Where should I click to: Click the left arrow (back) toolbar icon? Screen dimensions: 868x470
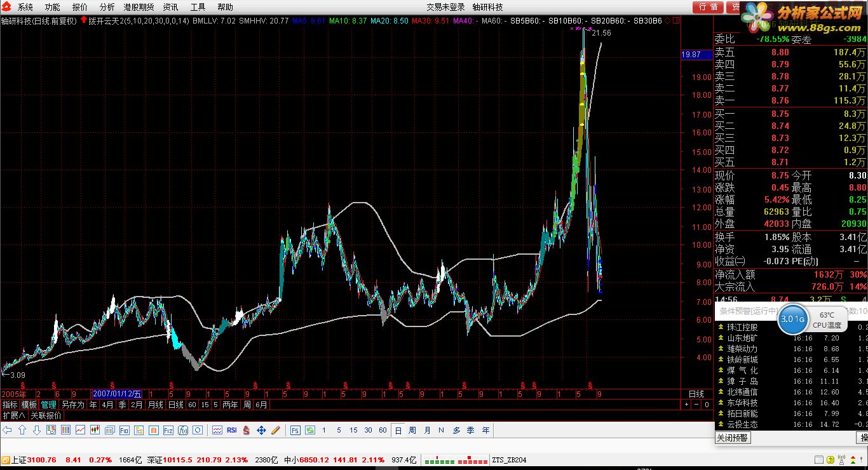coord(8,430)
